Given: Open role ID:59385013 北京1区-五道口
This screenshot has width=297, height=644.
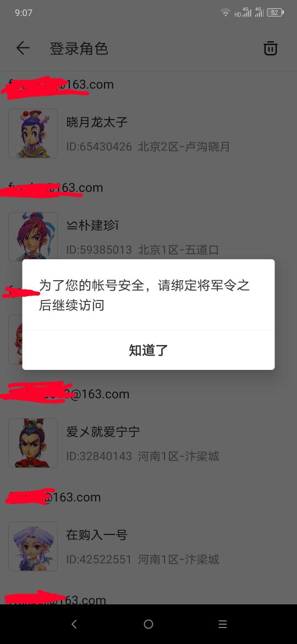Looking at the screenshot, I should [x=142, y=249].
